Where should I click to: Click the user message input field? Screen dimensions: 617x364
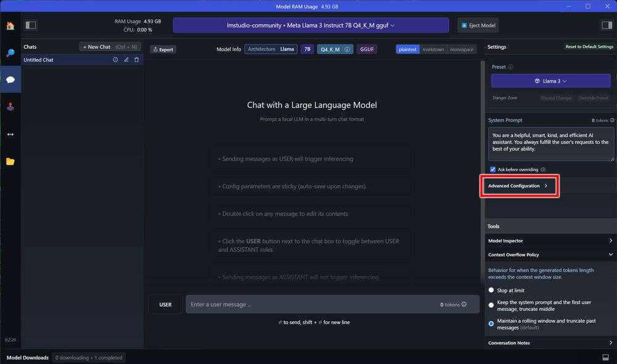click(x=332, y=304)
